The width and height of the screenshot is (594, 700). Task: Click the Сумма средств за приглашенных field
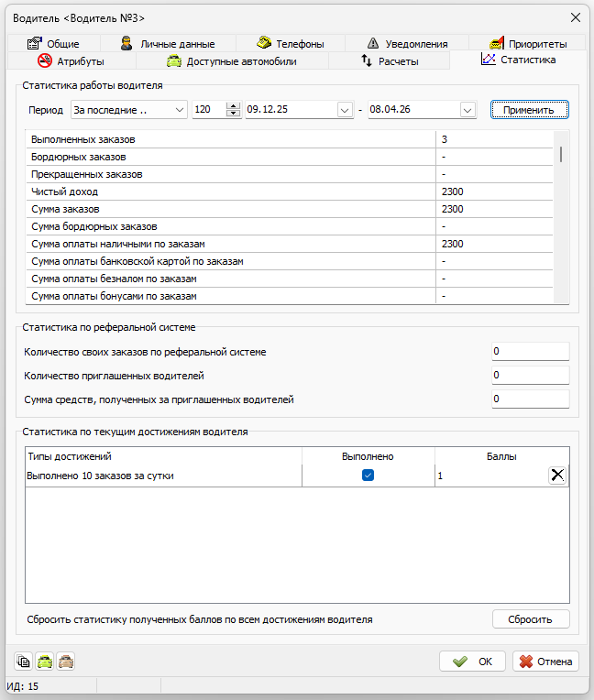click(x=531, y=399)
